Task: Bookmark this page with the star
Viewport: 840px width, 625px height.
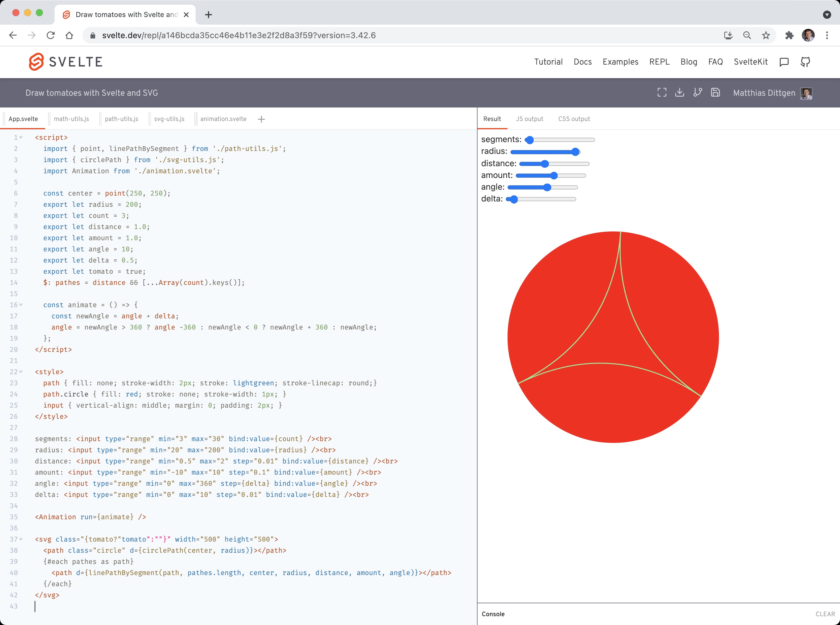Action: click(x=766, y=35)
